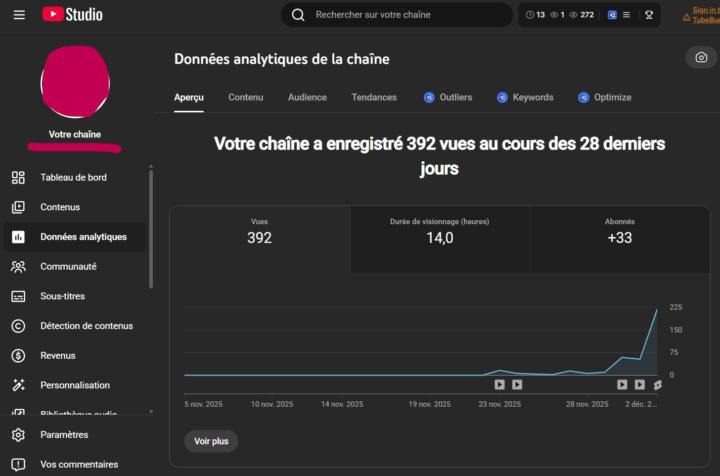
Task: Open the channel avatar picture
Action: point(75,82)
